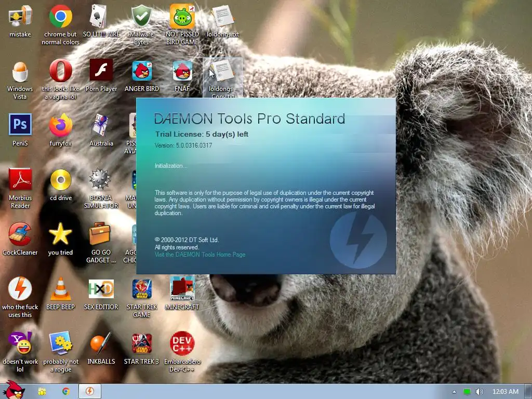Viewport: 532px width, 399px height.
Task: Click the FNAF desktop icon
Action: 182,71
